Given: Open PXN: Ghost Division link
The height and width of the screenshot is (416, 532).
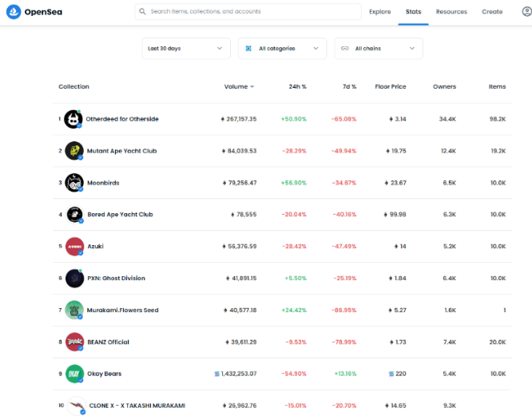Looking at the screenshot, I should click(x=117, y=279).
